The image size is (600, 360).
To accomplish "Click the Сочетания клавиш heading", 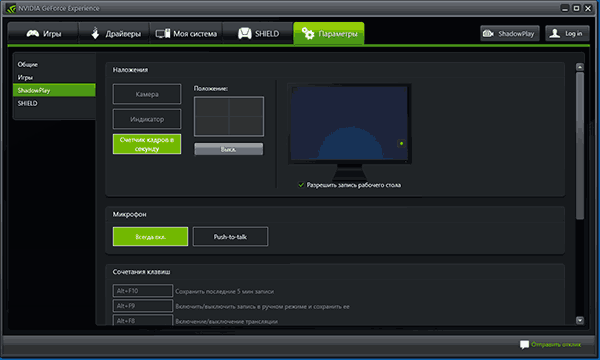I will coord(142,272).
